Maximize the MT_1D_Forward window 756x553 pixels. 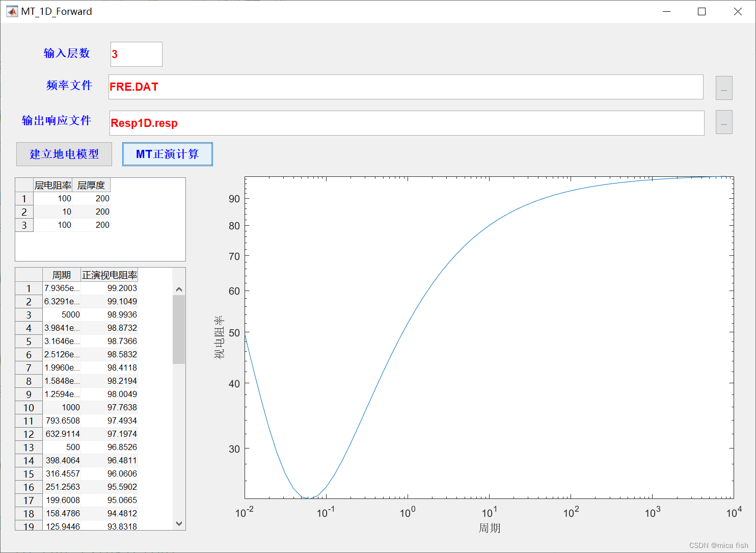[x=702, y=11]
